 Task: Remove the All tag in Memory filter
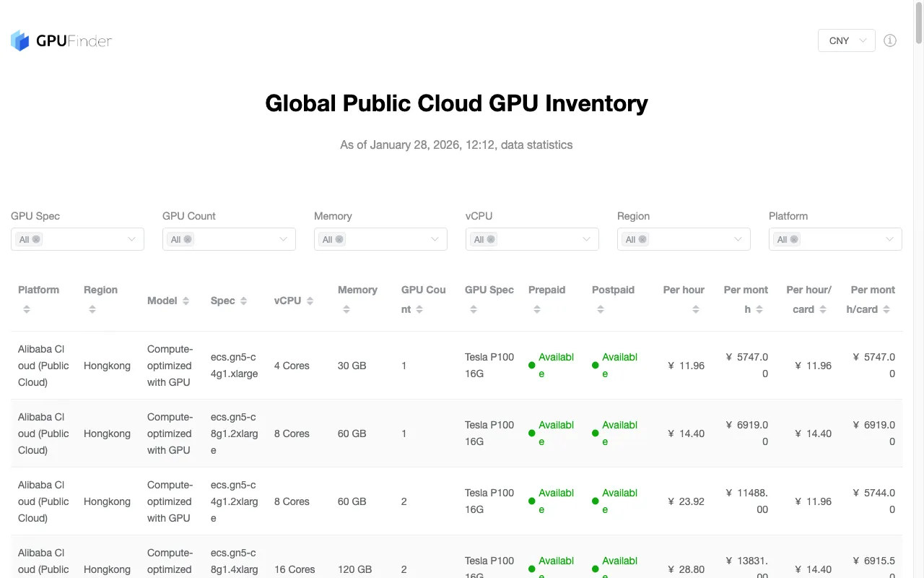(x=339, y=239)
